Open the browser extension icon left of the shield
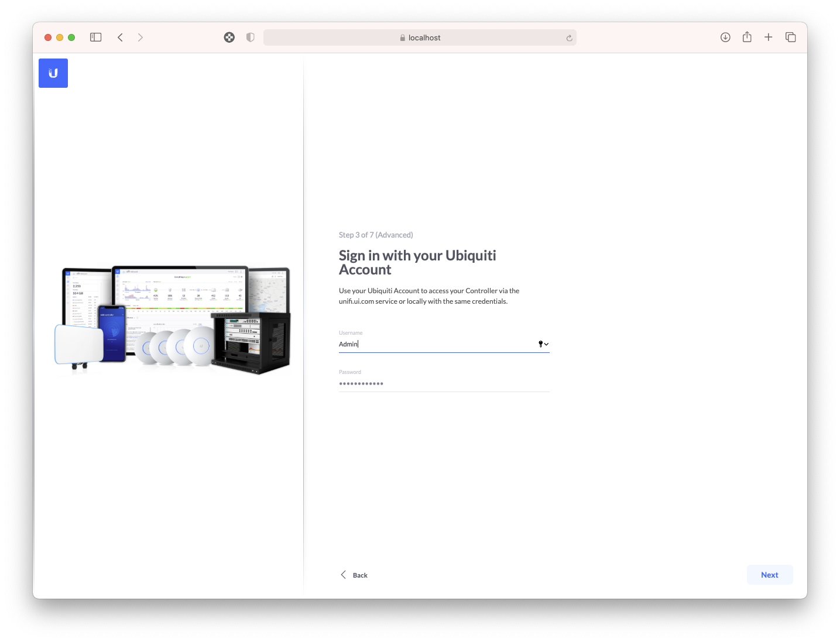This screenshot has width=840, height=642. 229,37
